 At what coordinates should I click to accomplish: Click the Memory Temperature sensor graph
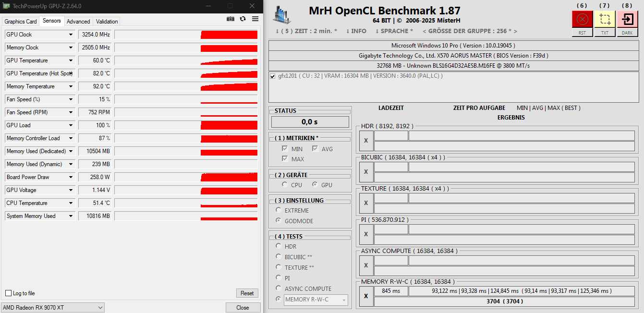coord(186,86)
